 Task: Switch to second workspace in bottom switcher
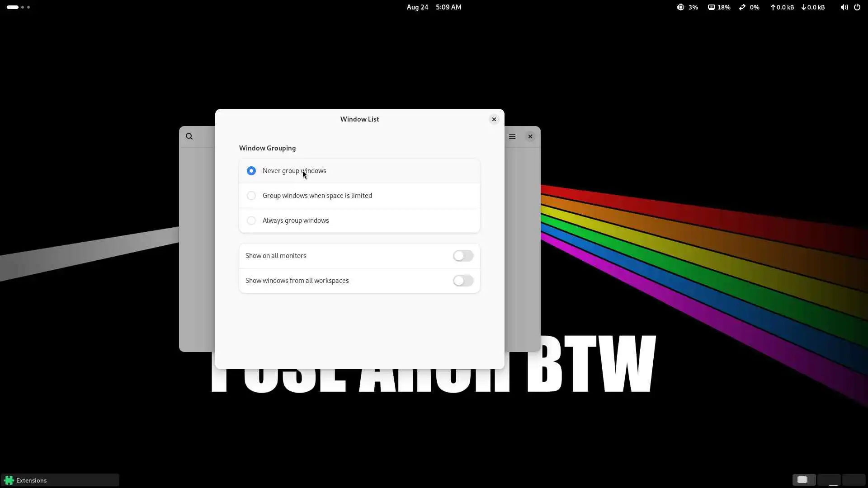pyautogui.click(x=829, y=480)
